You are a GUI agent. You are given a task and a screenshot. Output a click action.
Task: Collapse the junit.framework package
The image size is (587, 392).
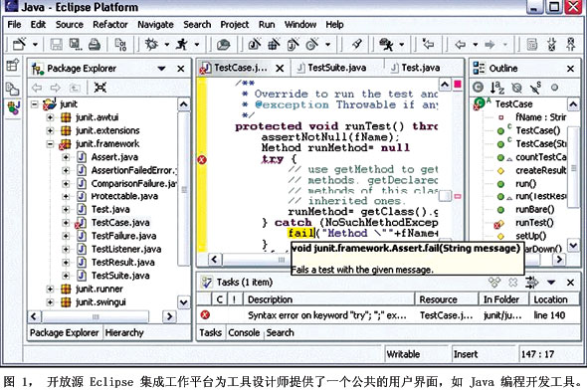click(x=50, y=144)
